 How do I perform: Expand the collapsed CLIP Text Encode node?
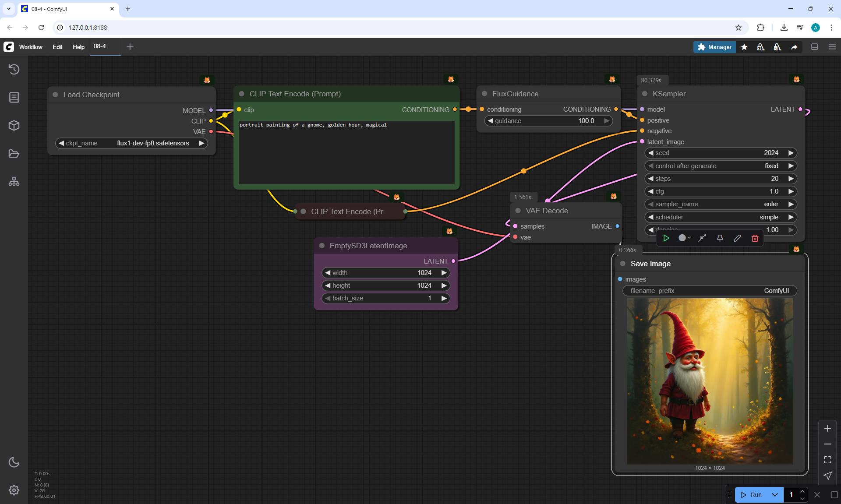(303, 211)
